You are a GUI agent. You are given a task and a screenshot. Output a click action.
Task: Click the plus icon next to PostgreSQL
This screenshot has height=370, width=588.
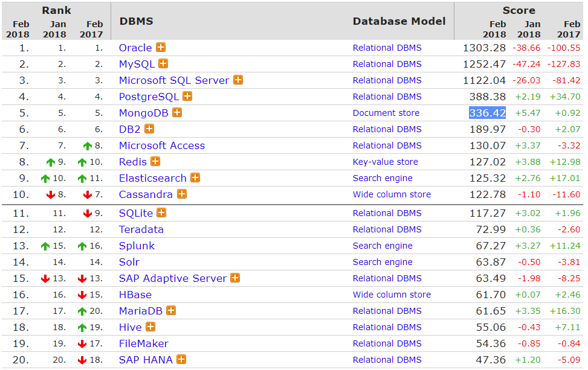pyautogui.click(x=187, y=96)
